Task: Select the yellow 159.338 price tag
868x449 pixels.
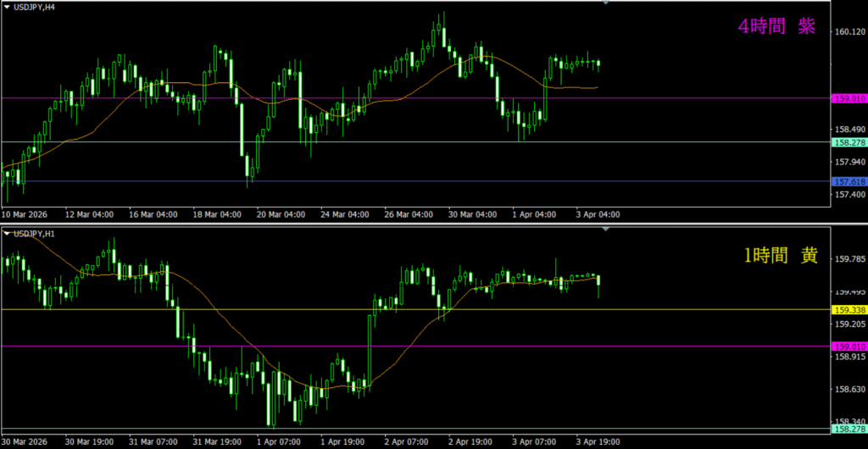Action: pos(850,309)
